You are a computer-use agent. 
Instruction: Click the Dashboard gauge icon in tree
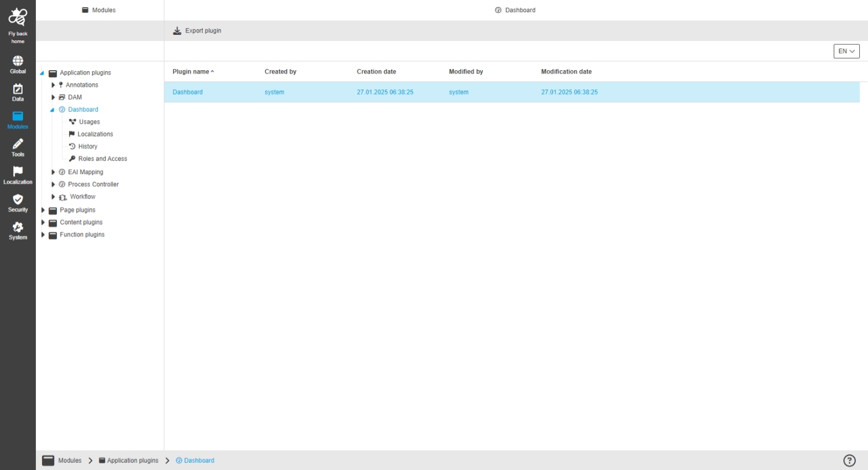[62, 109]
